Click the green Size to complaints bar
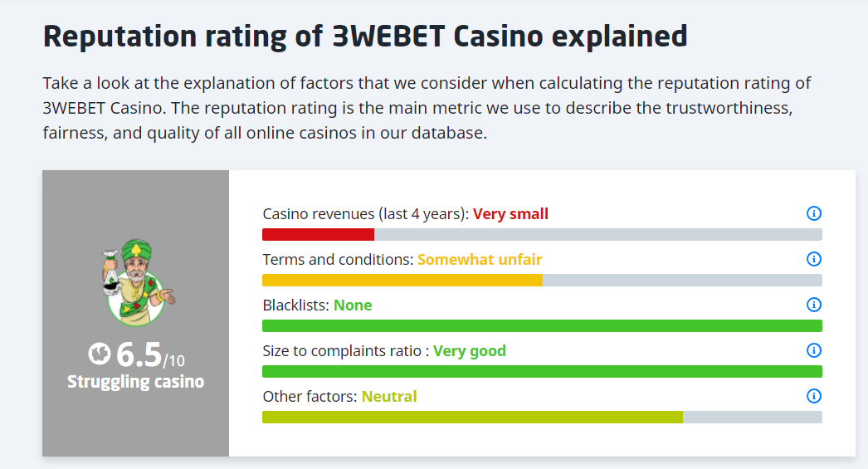Viewport: 868px width, 469px height. point(542,371)
